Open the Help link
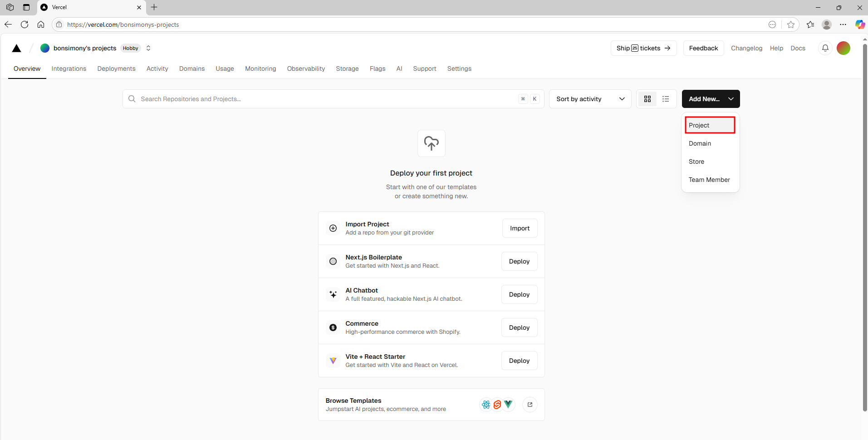 (776, 48)
